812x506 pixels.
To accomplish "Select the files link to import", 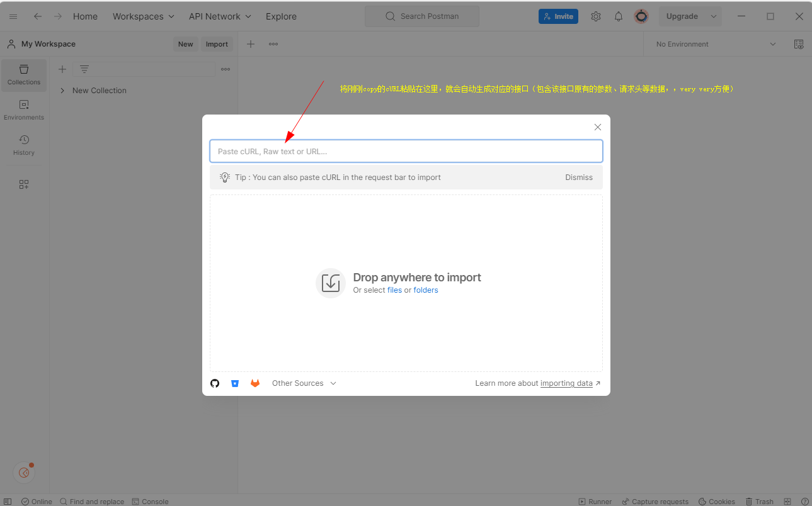I will [394, 290].
